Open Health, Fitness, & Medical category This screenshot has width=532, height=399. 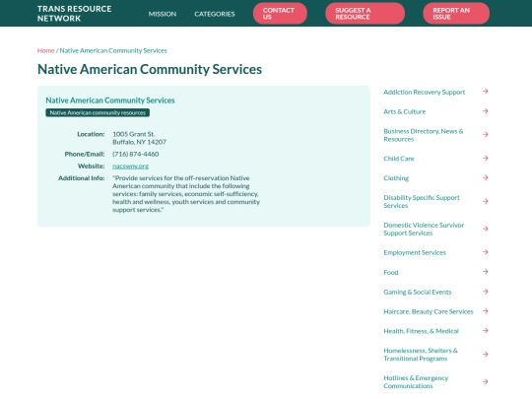point(421,331)
